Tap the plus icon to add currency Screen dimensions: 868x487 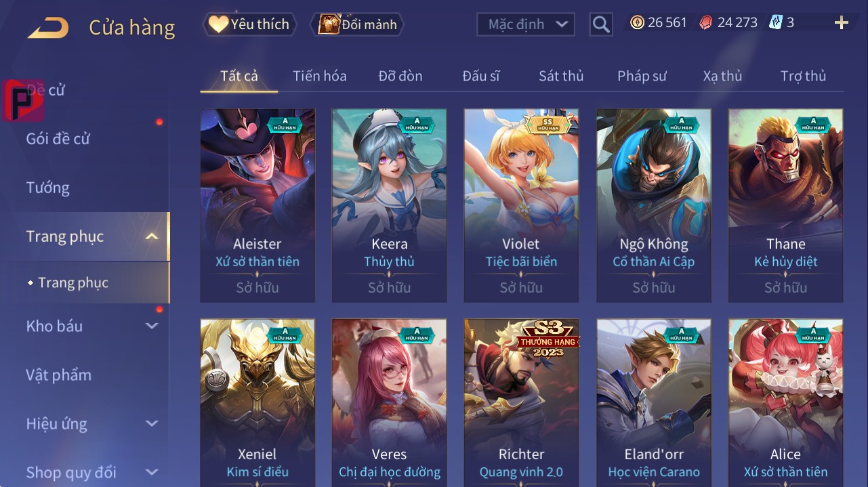tap(842, 23)
